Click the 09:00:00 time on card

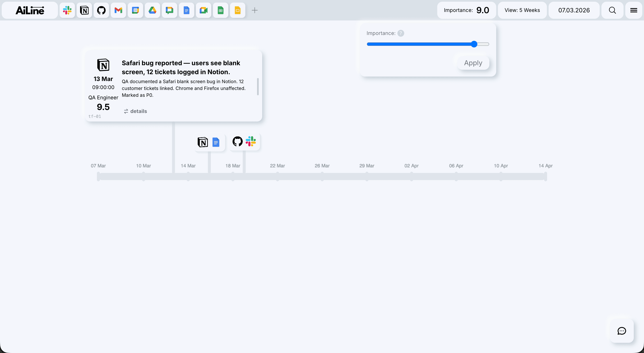click(103, 87)
